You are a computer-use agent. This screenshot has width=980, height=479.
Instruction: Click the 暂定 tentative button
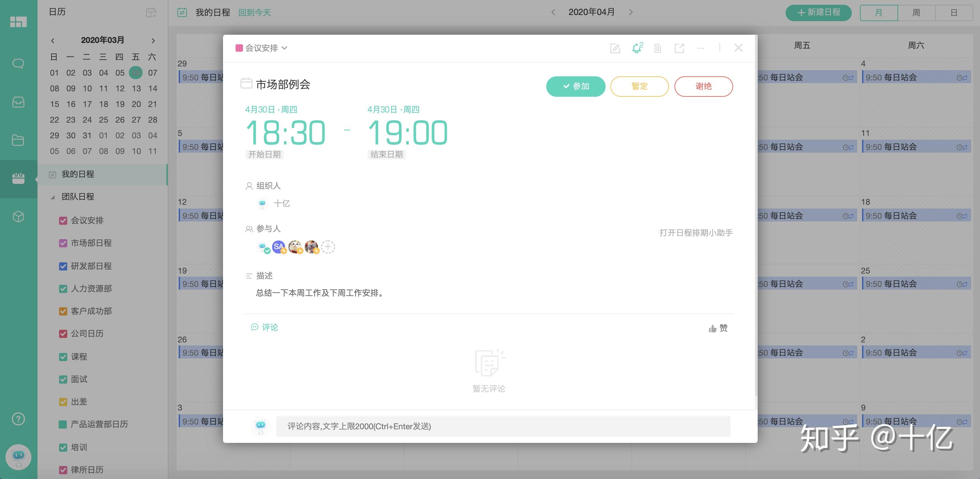(639, 86)
